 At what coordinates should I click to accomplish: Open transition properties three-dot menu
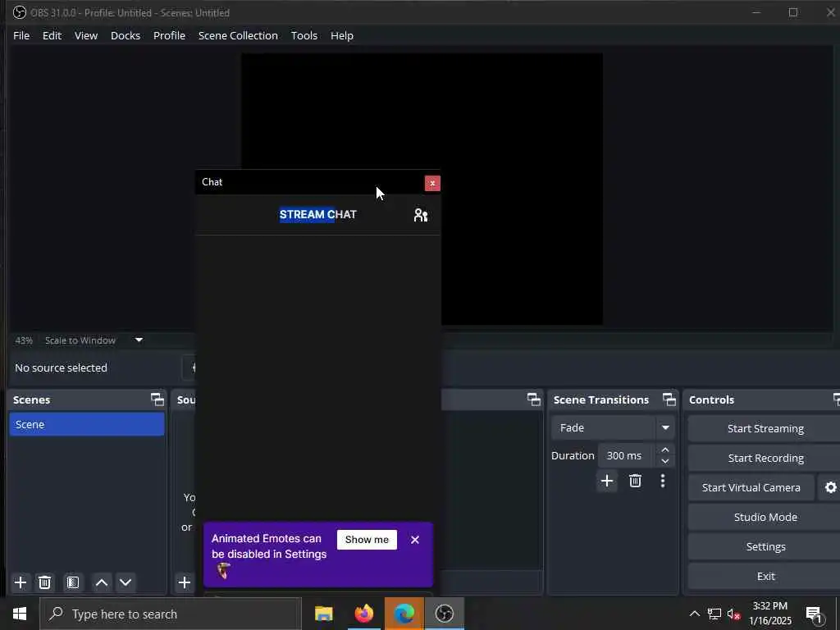pyautogui.click(x=663, y=481)
